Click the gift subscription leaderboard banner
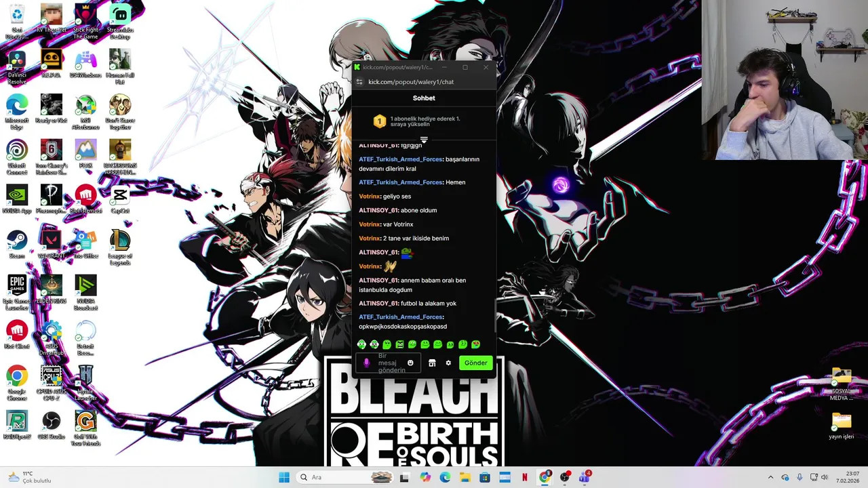The image size is (868, 488). [x=424, y=121]
